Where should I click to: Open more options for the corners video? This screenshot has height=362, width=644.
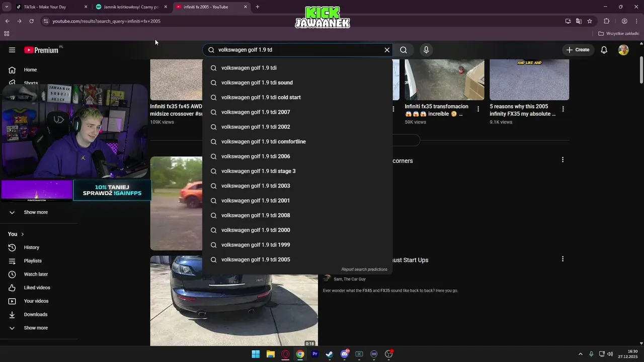tap(562, 160)
